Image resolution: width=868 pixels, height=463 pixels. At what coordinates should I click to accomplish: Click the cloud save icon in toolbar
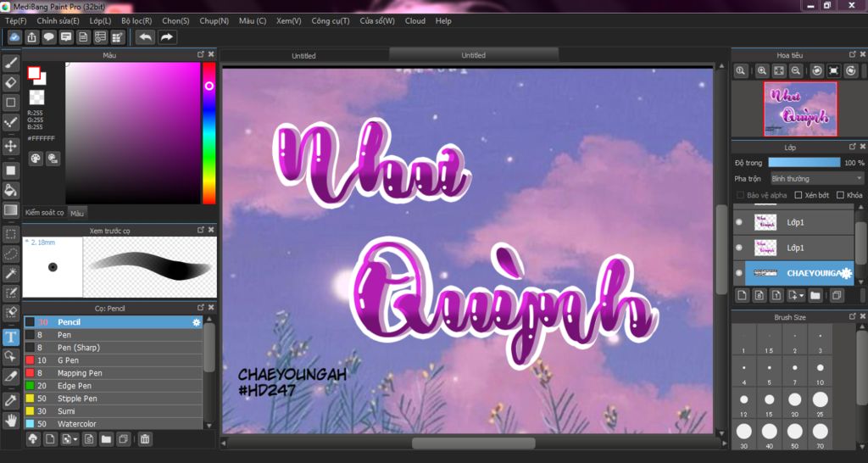pyautogui.click(x=14, y=37)
